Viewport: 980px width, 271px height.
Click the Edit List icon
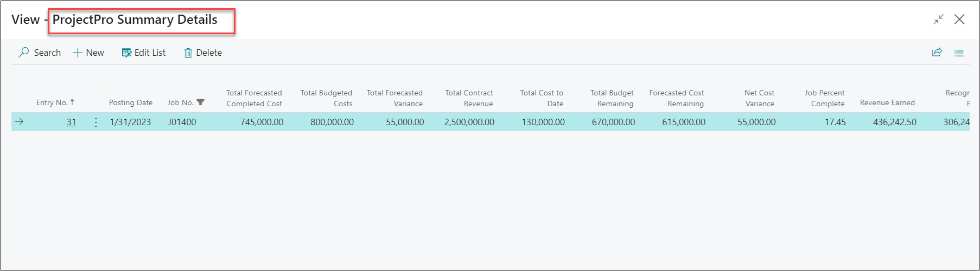click(126, 53)
